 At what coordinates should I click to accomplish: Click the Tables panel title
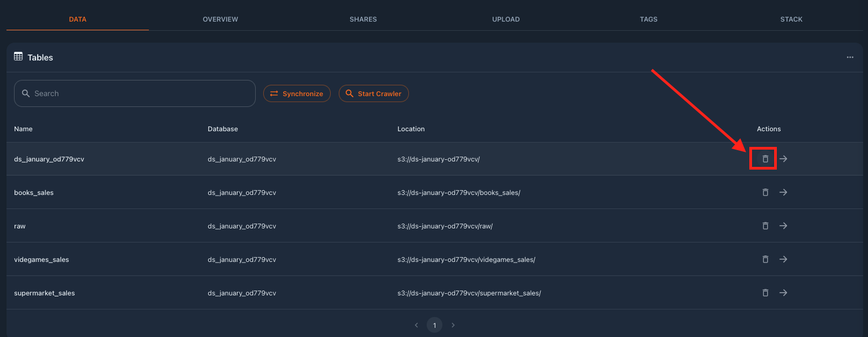[40, 57]
